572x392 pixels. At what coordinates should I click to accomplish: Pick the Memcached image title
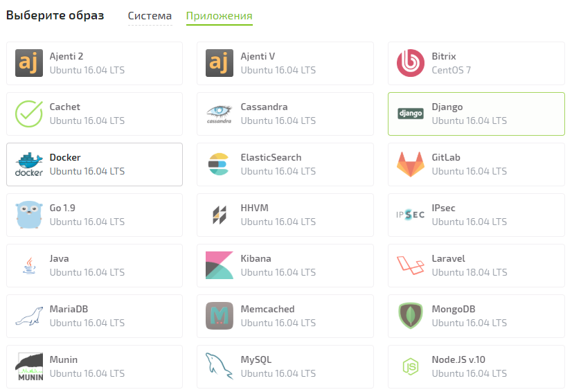(267, 309)
